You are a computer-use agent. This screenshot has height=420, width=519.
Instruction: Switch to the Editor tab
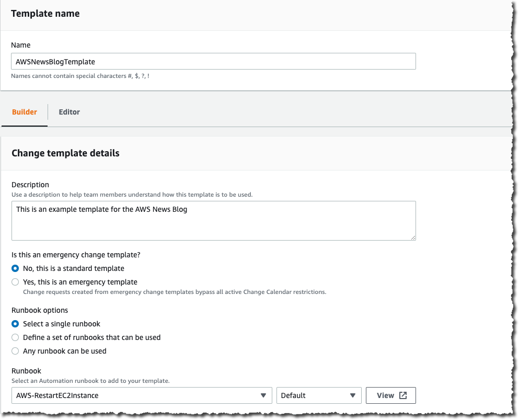(x=69, y=112)
